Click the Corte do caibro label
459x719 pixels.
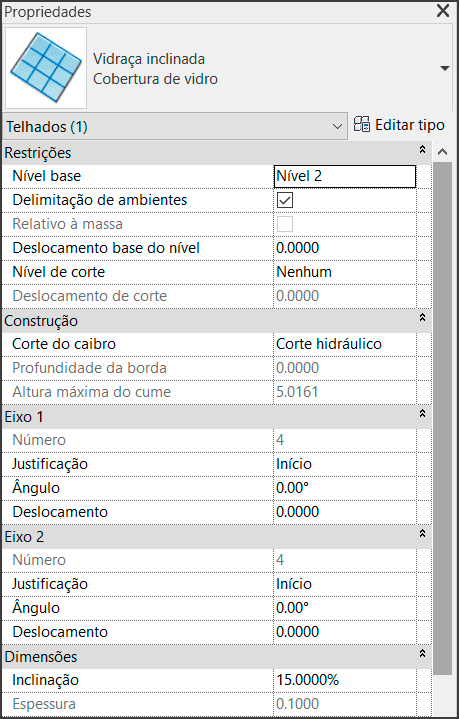pos(64,344)
